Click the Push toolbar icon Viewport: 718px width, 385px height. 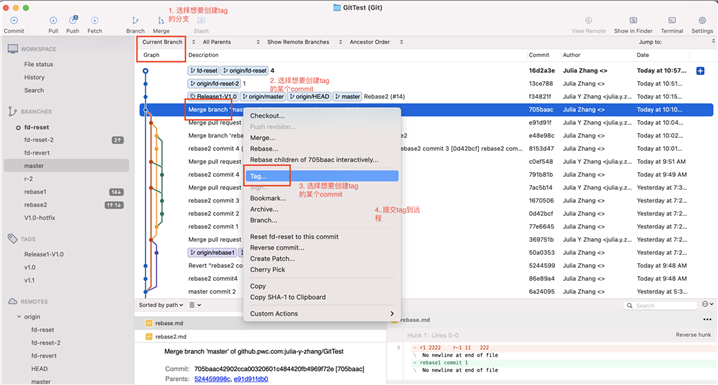73,21
